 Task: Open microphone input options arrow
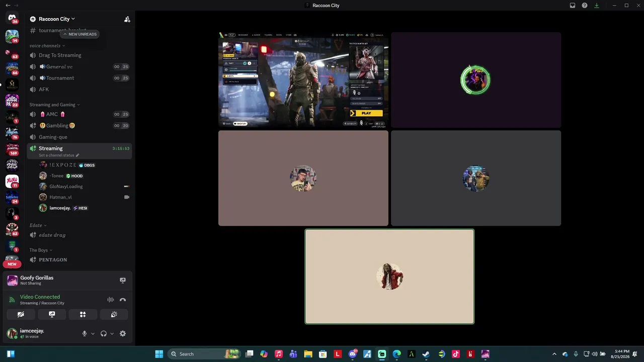pyautogui.click(x=93, y=333)
